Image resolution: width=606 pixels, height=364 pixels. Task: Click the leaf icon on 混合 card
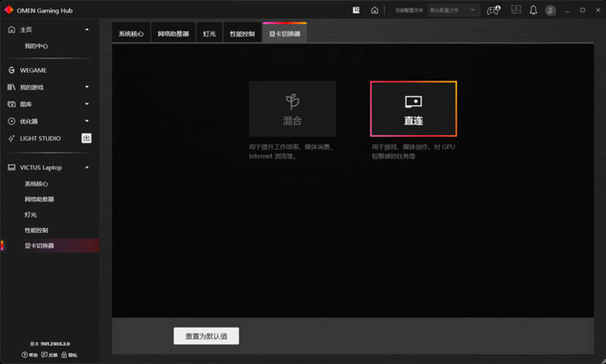pyautogui.click(x=292, y=101)
